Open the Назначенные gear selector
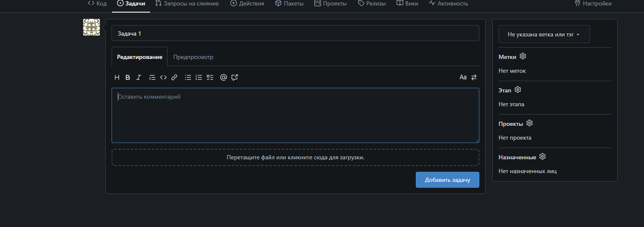644x227 pixels. 542,157
